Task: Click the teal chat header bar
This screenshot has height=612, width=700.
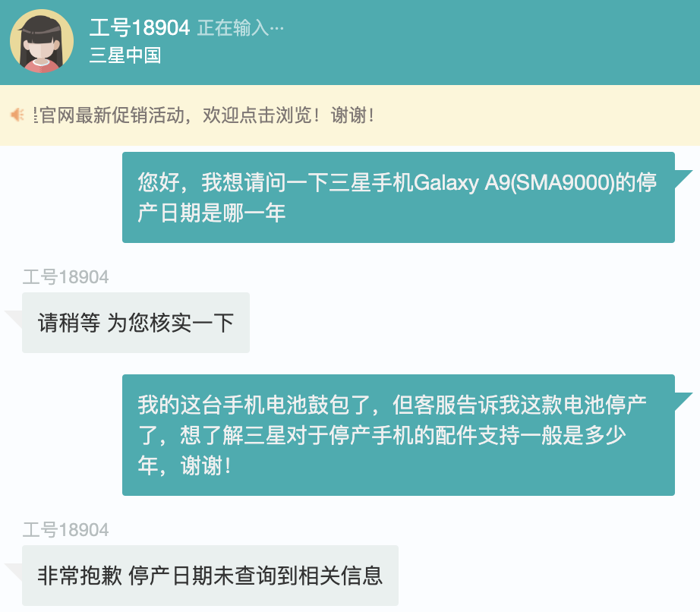Action: coord(350,43)
